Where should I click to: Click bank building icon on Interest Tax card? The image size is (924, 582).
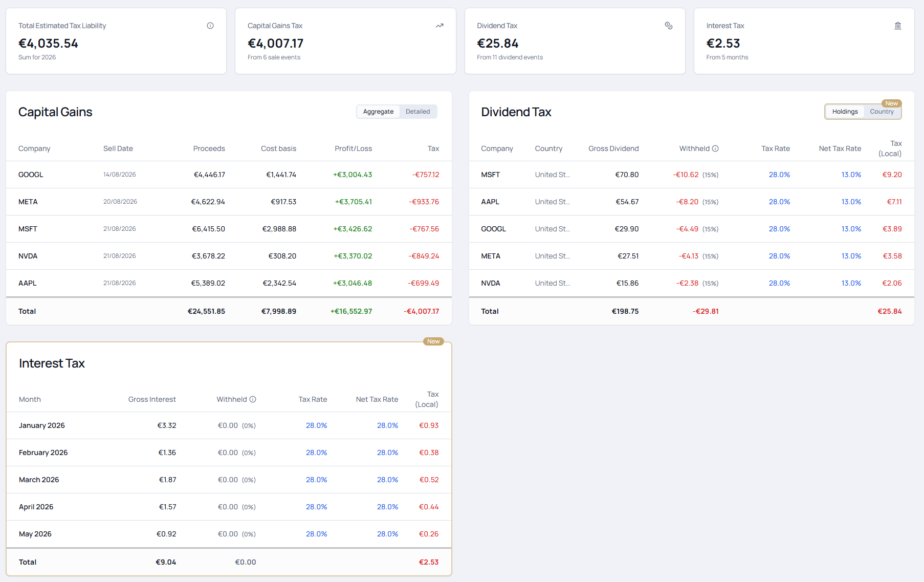coord(898,26)
